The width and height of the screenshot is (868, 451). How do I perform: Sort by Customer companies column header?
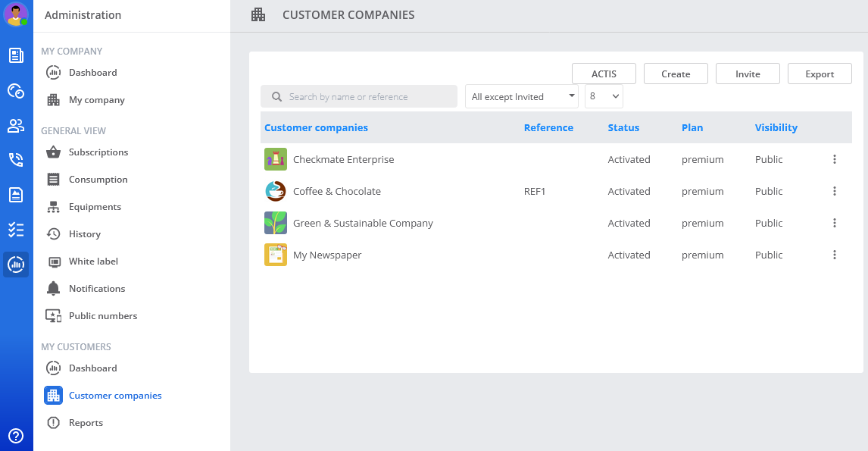(x=316, y=127)
